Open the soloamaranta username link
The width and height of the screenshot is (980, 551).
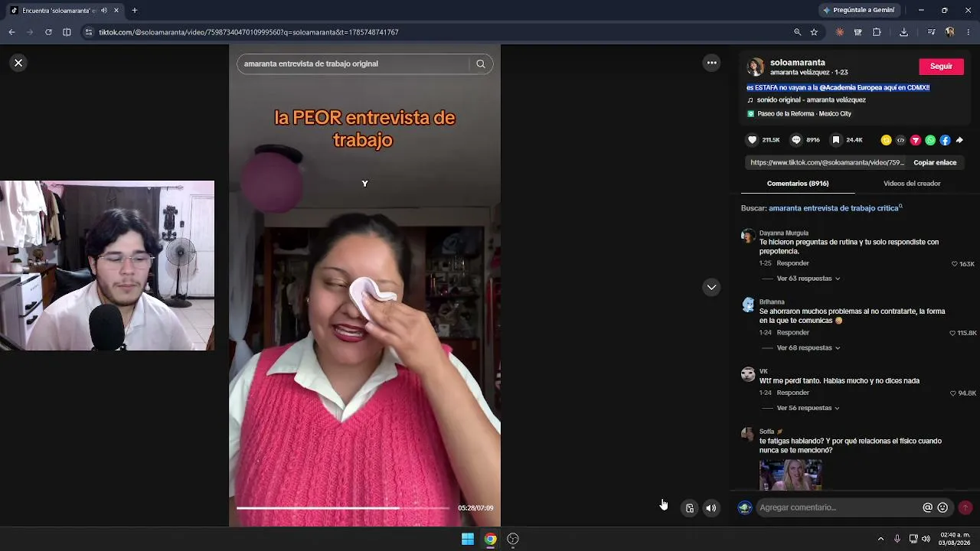797,63
